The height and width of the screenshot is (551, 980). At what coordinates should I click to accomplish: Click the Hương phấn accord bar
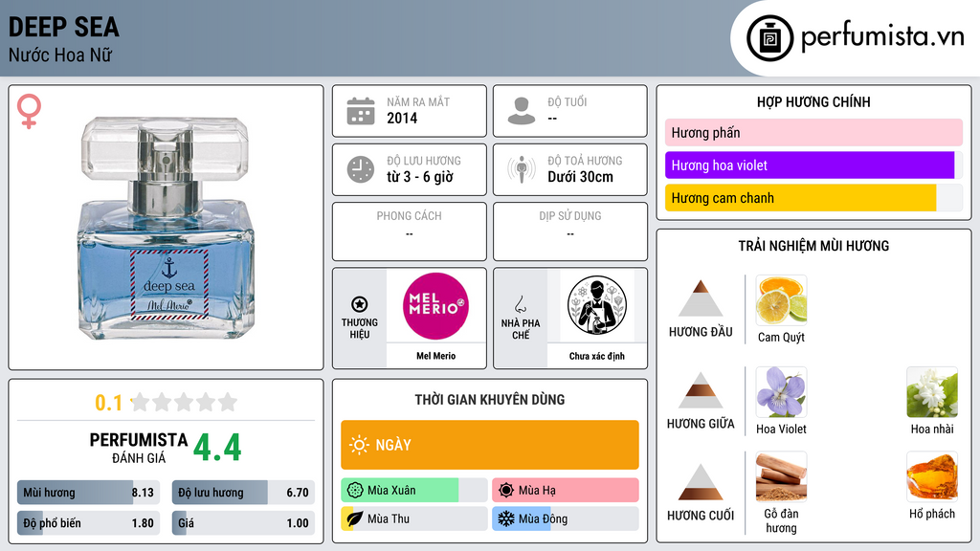[813, 132]
